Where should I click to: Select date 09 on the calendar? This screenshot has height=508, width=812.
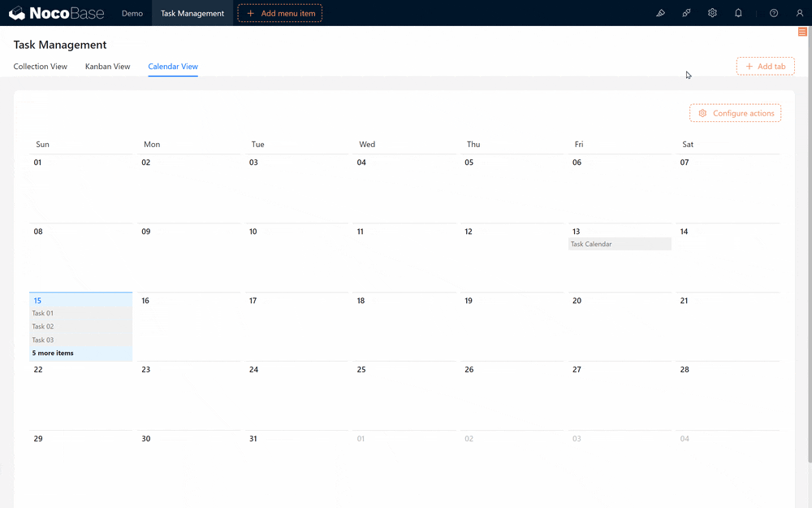coord(146,231)
